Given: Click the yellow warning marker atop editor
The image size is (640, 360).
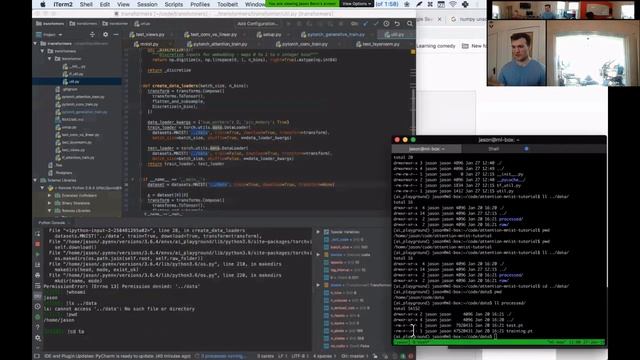Looking at the screenshot, I should pos(413,52).
